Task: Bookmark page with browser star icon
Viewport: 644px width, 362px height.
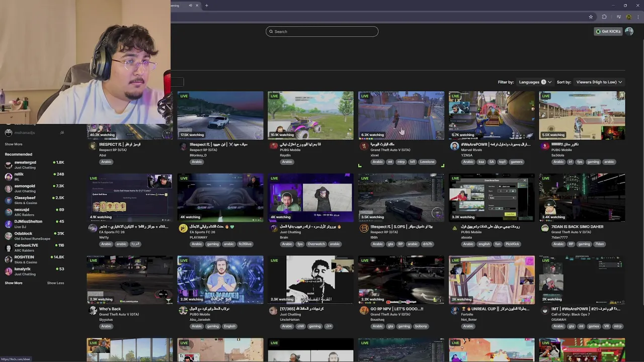Action: pos(591,17)
